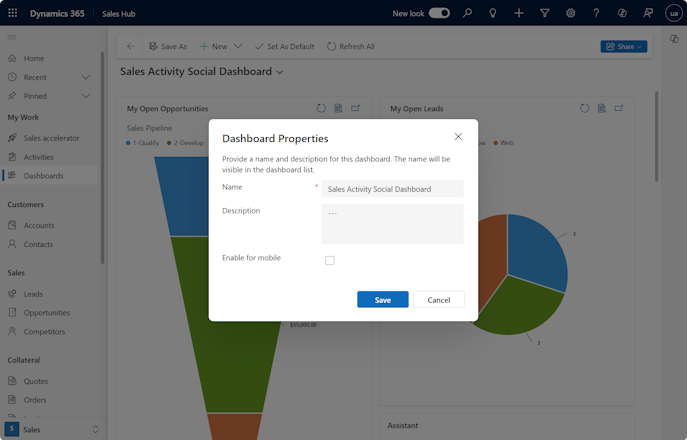Viewport: 687px width, 440px height.
Task: Expand the My Open Leads chart
Action: (619, 108)
